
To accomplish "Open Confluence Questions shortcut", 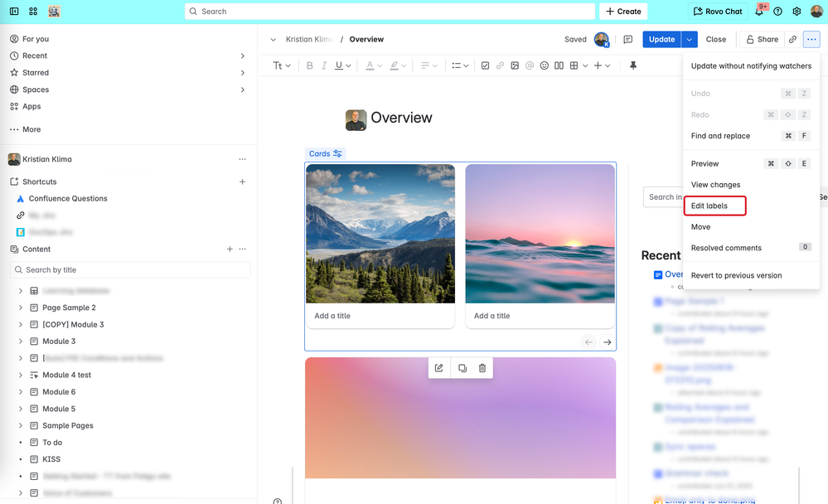I will (x=68, y=199).
